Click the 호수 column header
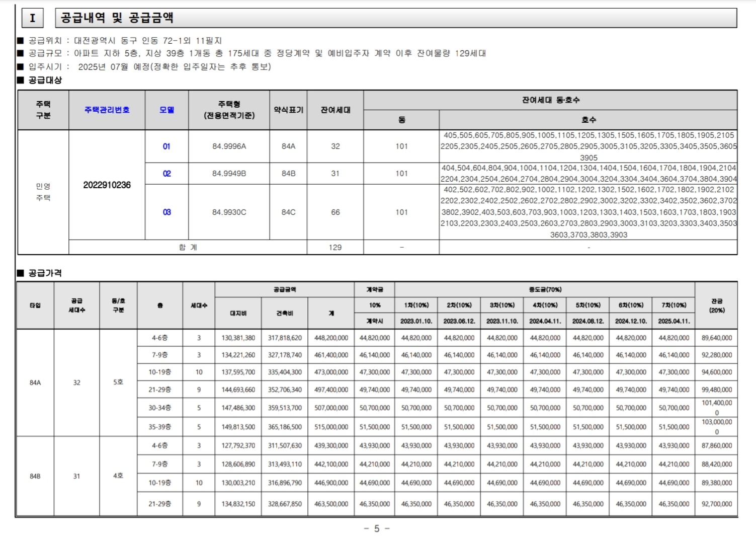The width and height of the screenshot is (756, 539). tap(589, 120)
